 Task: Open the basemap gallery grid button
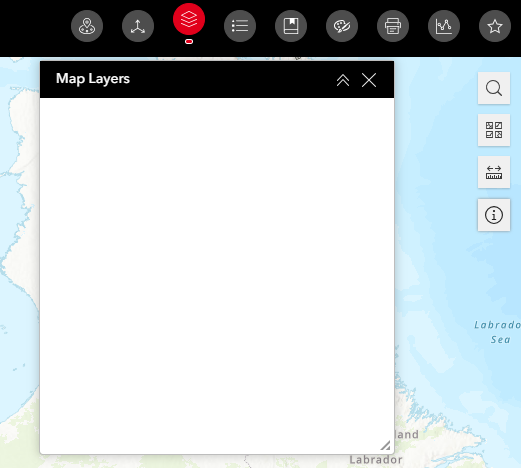[x=494, y=130]
